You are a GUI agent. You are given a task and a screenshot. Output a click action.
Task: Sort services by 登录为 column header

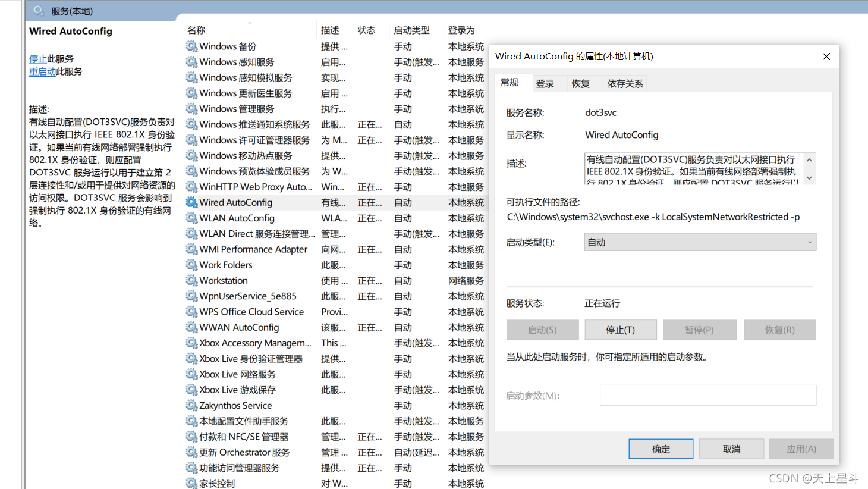461,30
